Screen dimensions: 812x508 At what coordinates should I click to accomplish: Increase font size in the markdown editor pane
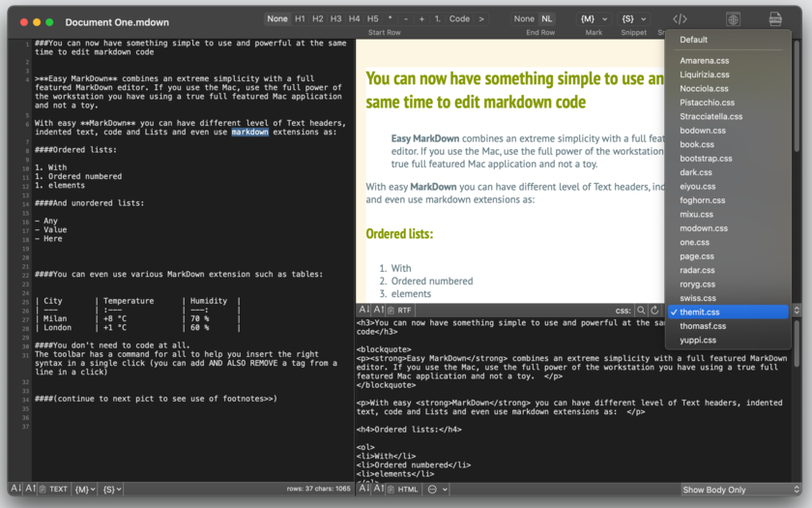point(31,489)
